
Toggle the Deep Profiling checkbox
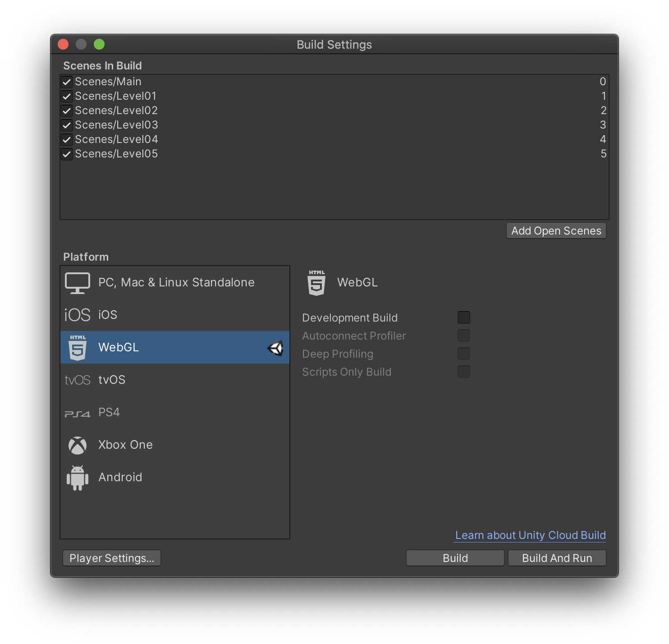(x=464, y=354)
